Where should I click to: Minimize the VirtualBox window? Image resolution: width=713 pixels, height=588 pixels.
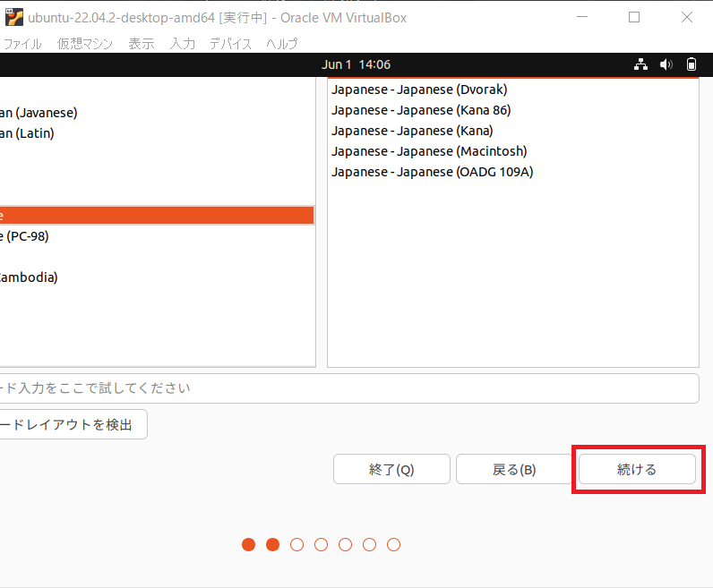pos(582,17)
